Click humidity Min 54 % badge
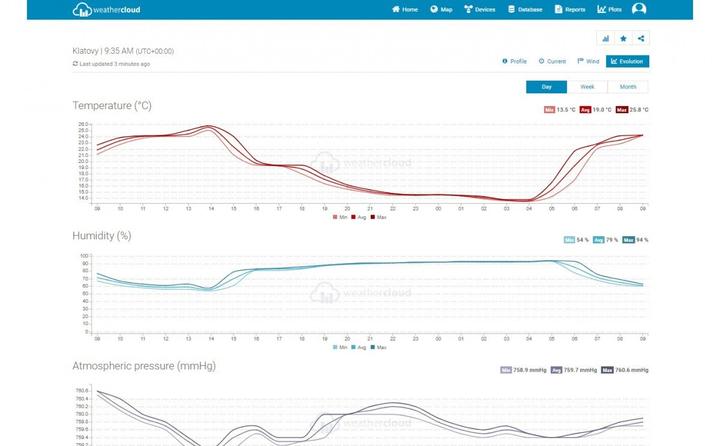Viewport: 720px width, 446px height. (576, 240)
